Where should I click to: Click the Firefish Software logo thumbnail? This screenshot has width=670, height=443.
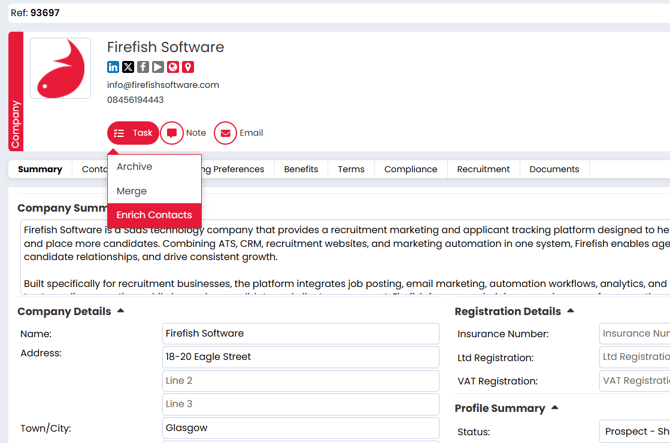coord(61,69)
